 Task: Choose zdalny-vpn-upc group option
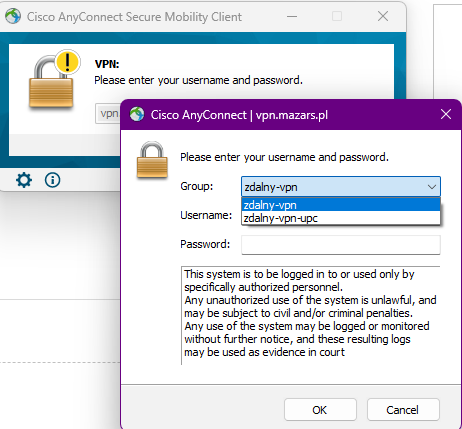point(341,218)
